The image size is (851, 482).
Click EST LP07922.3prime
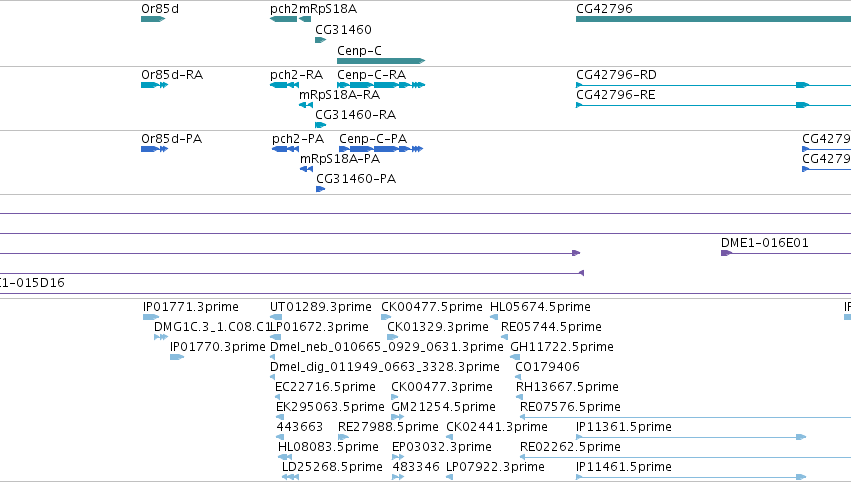pos(495,468)
